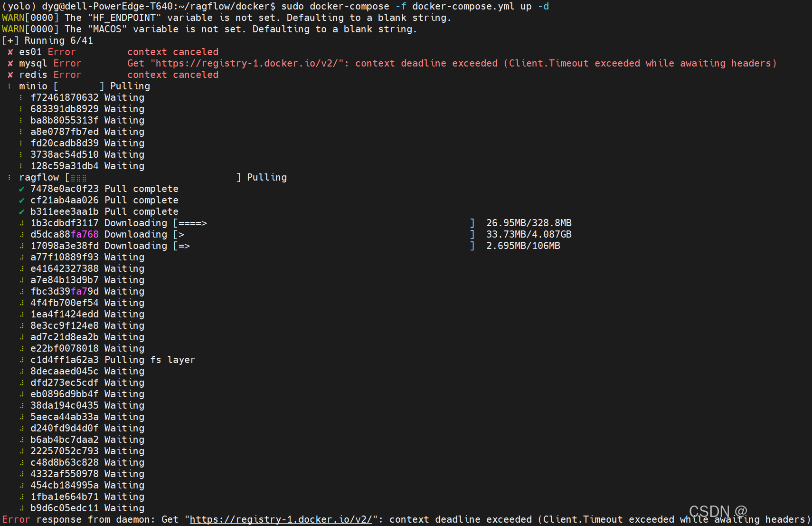Image resolution: width=812 pixels, height=526 pixels.
Task: Click green checkmark next to cf21ab4aa026
Action: point(22,201)
